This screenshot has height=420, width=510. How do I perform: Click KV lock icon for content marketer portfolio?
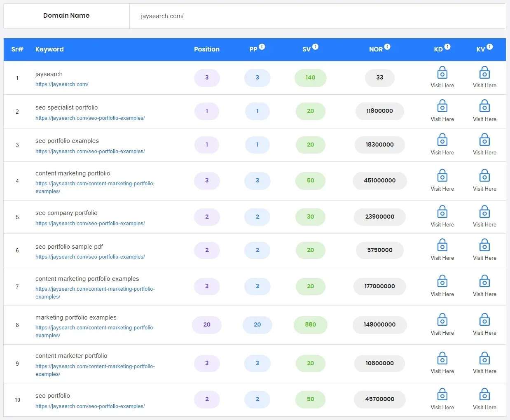pos(484,358)
